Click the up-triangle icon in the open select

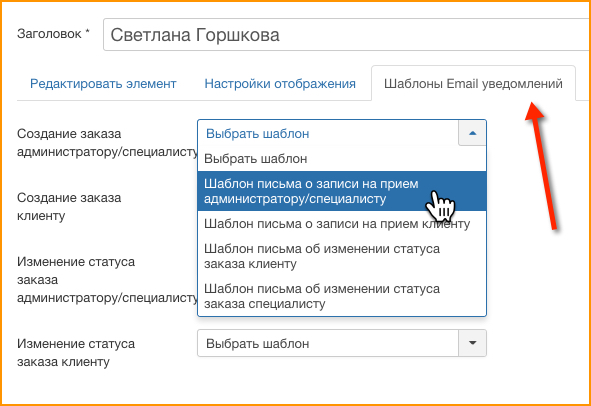(472, 133)
